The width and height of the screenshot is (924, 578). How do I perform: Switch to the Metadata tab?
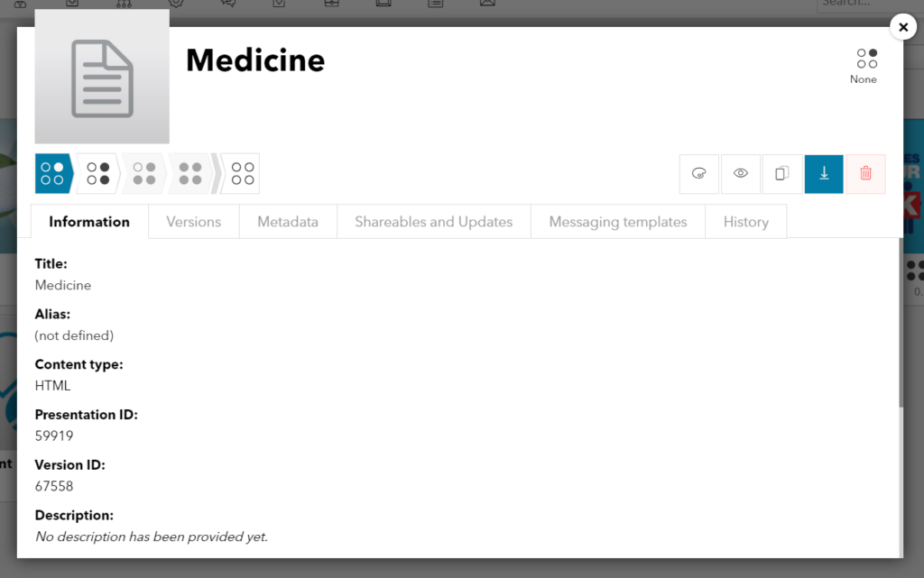[288, 222]
